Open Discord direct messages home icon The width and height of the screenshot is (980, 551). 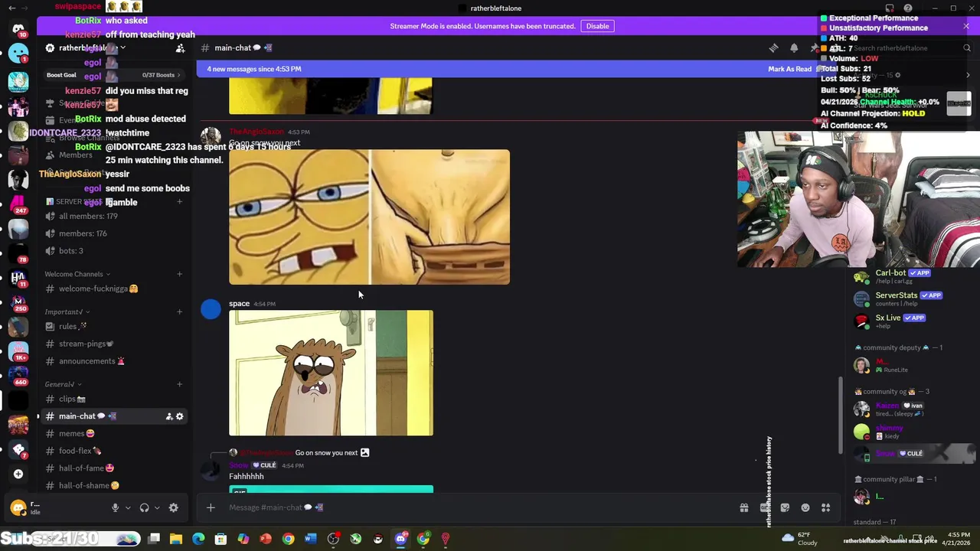(18, 29)
